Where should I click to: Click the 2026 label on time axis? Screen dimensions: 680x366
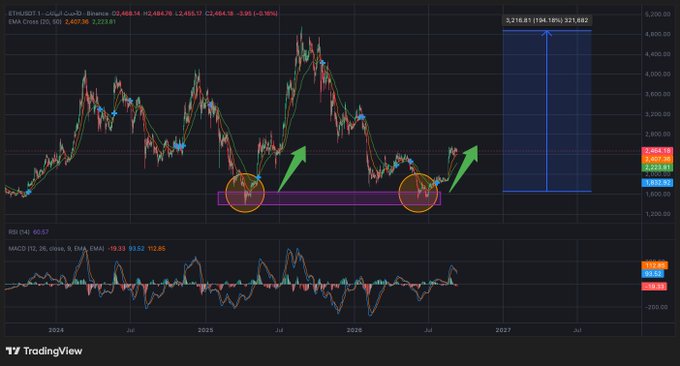click(354, 330)
